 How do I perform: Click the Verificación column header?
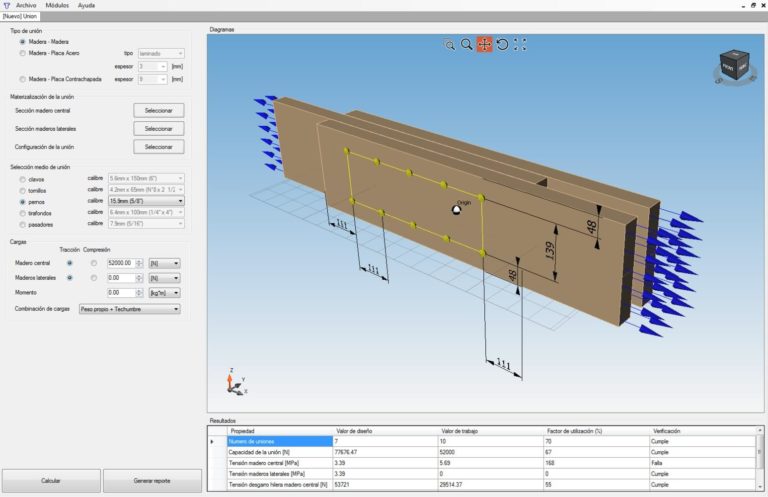pyautogui.click(x=703, y=431)
